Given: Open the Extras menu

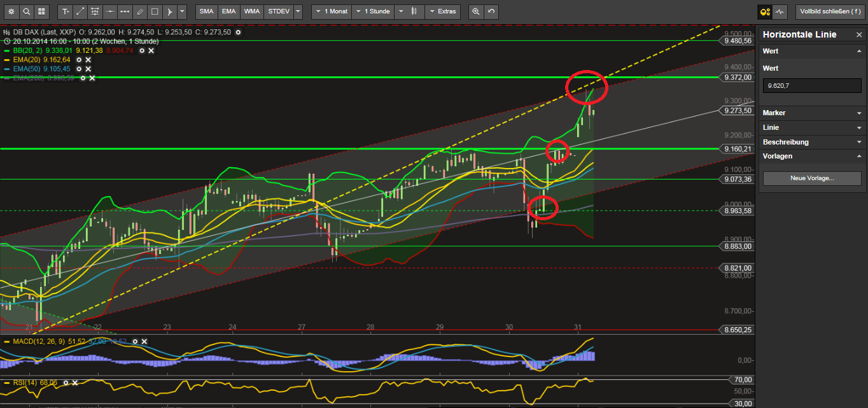Looking at the screenshot, I should [442, 11].
